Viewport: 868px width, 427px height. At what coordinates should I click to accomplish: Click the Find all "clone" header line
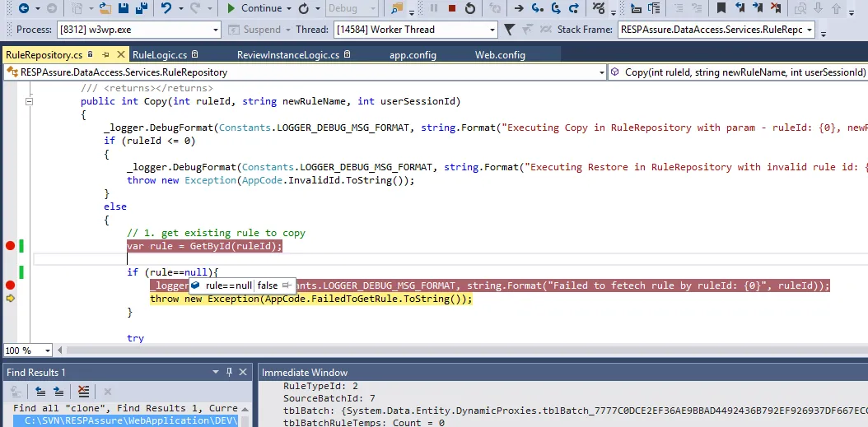click(x=126, y=408)
